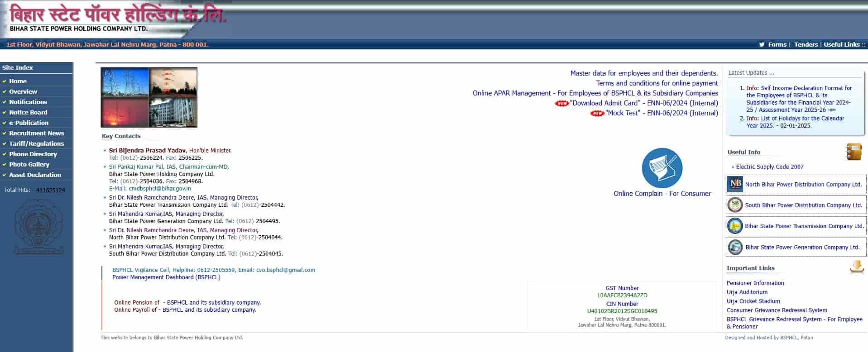Click Sri Bijendra Prasad Yadav name
The image size is (868, 352).
147,151
